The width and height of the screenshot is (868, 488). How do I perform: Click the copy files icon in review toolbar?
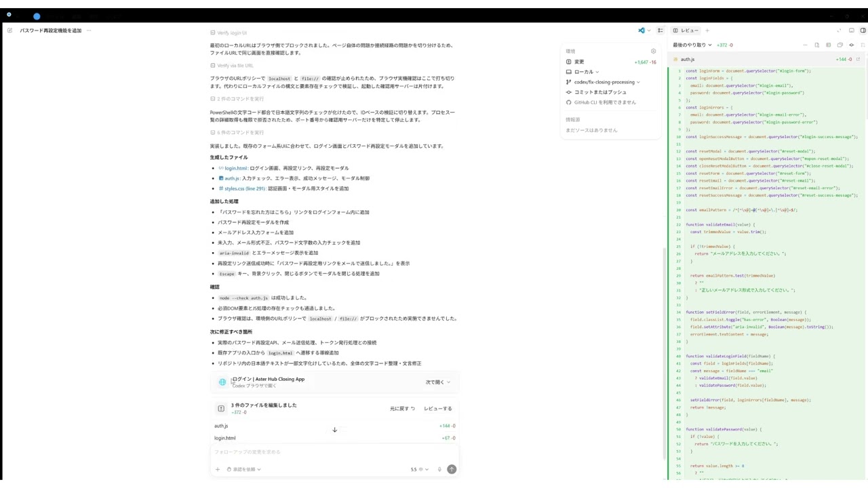pyautogui.click(x=840, y=45)
